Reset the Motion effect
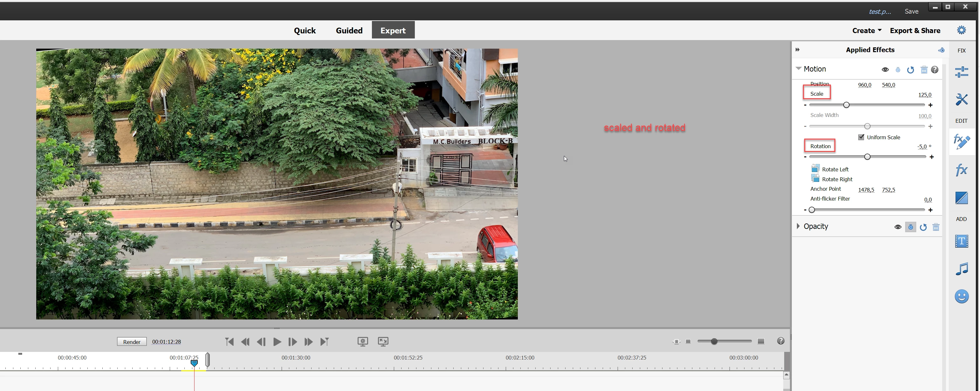The image size is (980, 391). click(910, 70)
